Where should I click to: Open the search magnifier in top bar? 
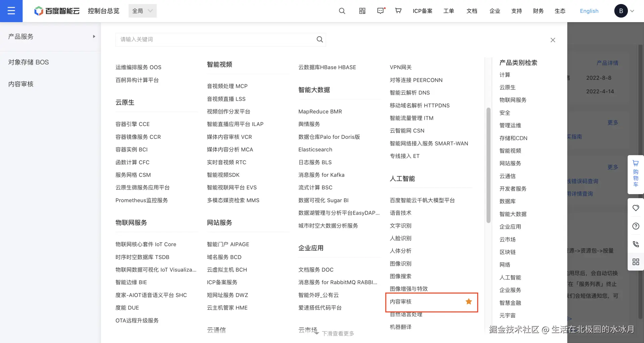(x=342, y=11)
